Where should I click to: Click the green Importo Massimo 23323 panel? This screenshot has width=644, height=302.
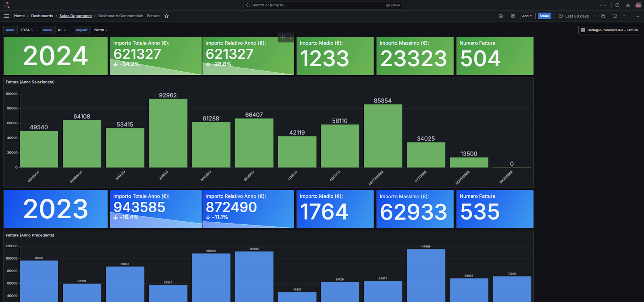(x=415, y=56)
